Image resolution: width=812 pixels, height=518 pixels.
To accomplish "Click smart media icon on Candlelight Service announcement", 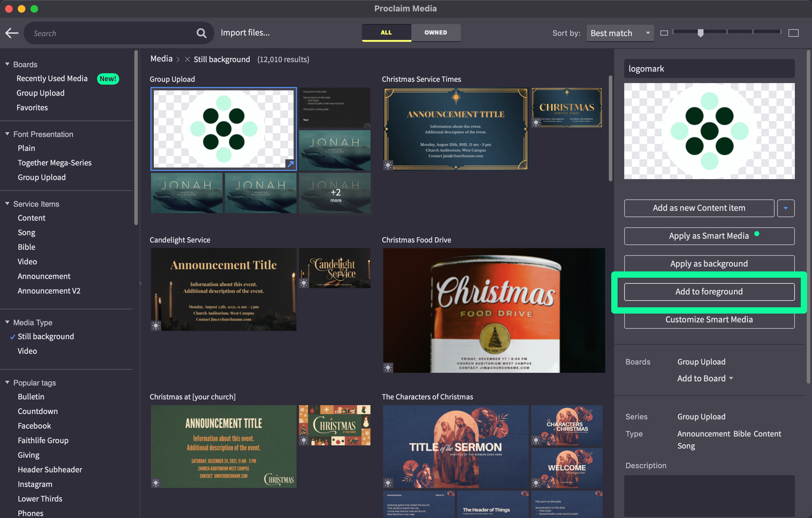I will tap(156, 326).
